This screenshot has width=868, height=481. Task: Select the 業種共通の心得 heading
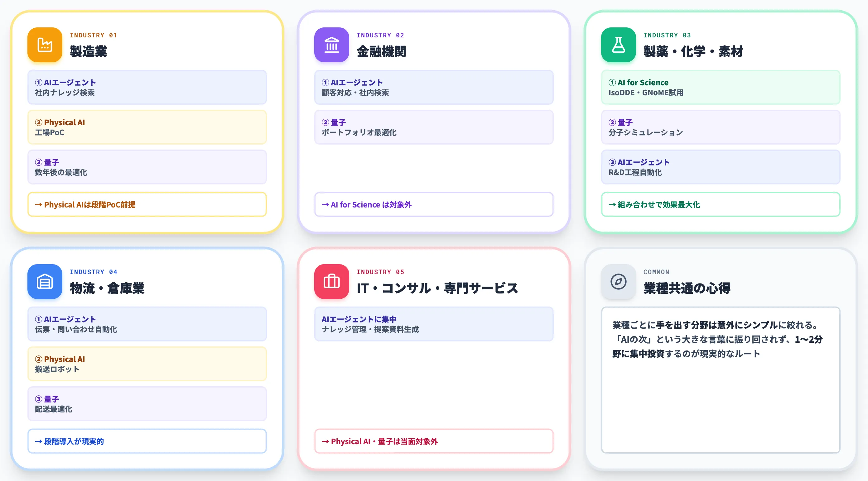point(687,288)
